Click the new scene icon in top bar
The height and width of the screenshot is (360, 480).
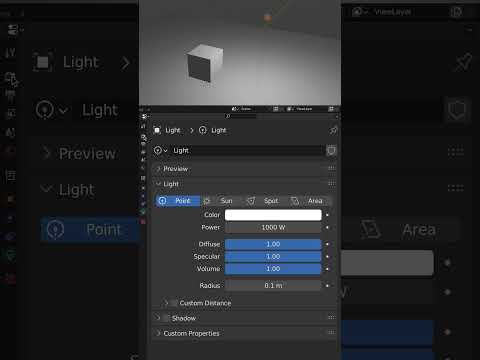click(x=275, y=109)
